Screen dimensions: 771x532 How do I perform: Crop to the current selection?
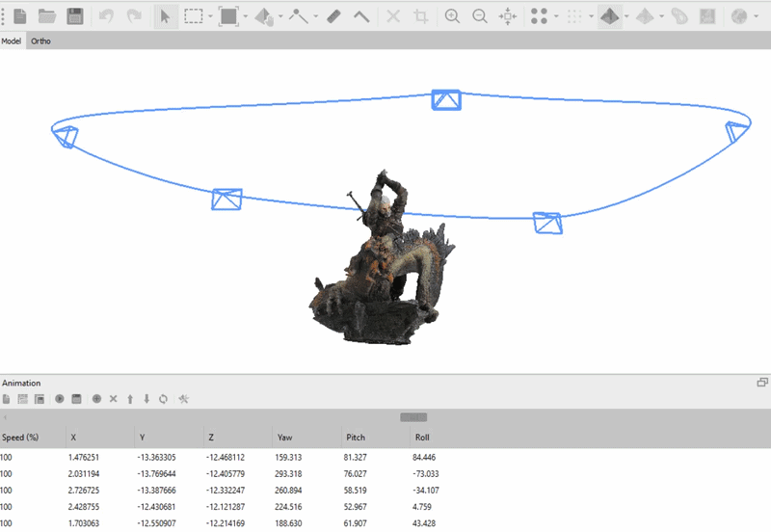[421, 16]
